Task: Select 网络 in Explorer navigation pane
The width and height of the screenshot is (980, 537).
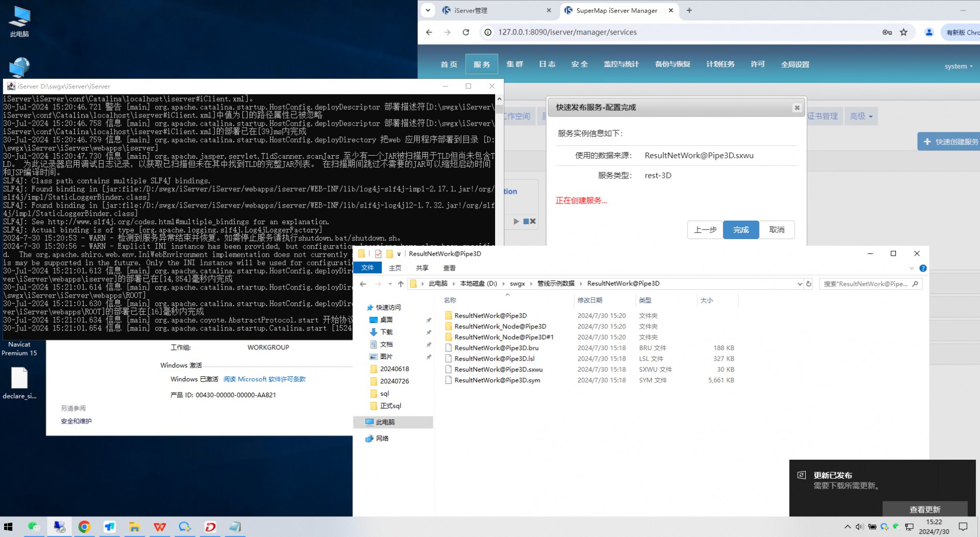Action: [382, 439]
